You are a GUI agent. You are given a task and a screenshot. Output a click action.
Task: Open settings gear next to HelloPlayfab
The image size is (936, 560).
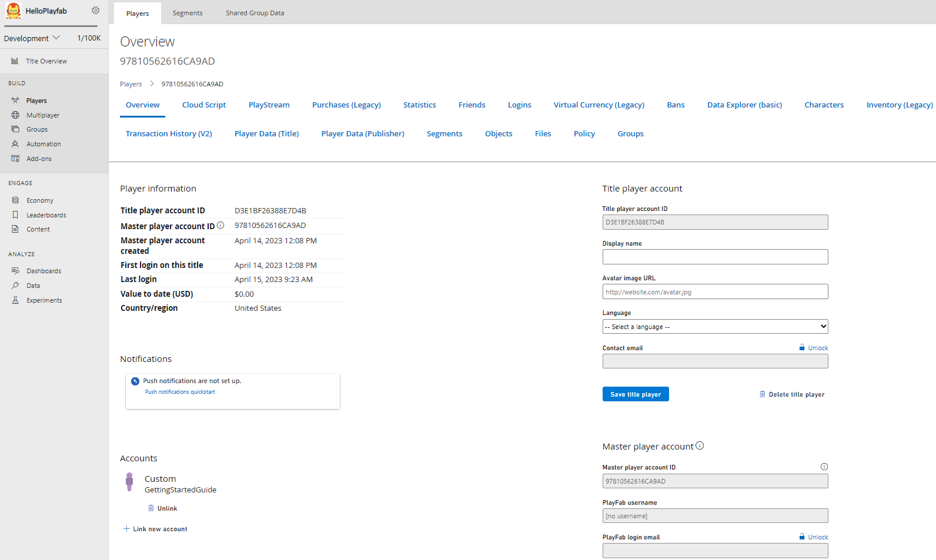(x=96, y=11)
